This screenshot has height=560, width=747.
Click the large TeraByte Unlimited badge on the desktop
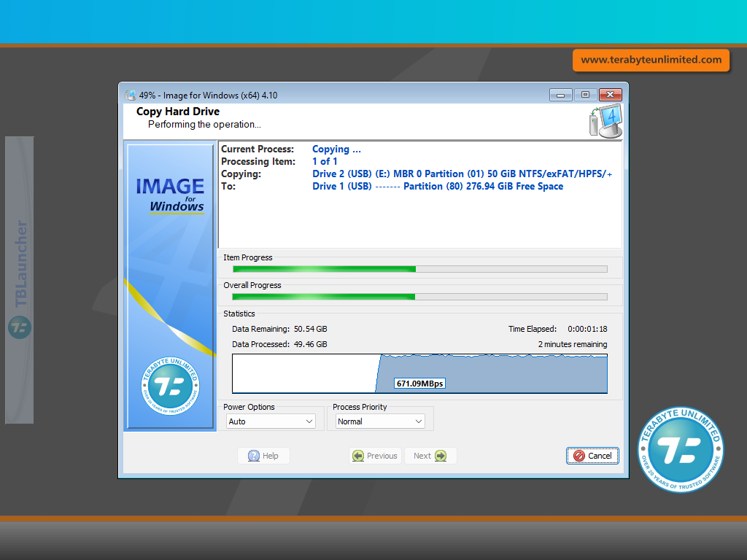(x=681, y=449)
